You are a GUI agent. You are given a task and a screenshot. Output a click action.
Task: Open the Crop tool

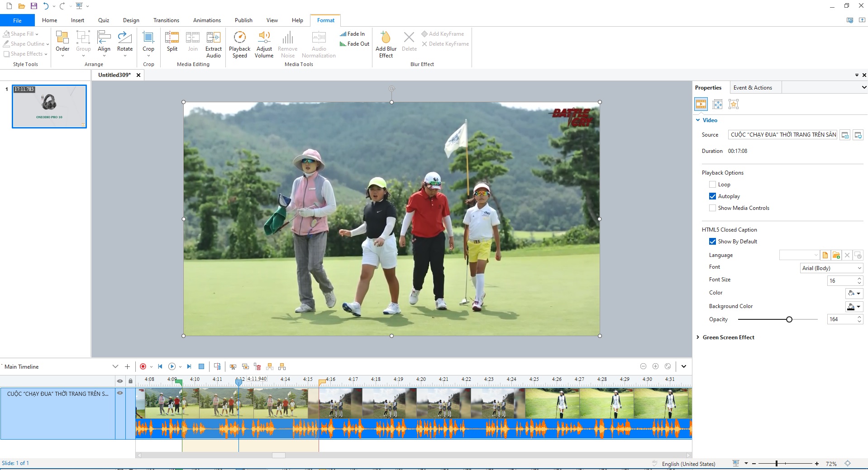pos(148,42)
